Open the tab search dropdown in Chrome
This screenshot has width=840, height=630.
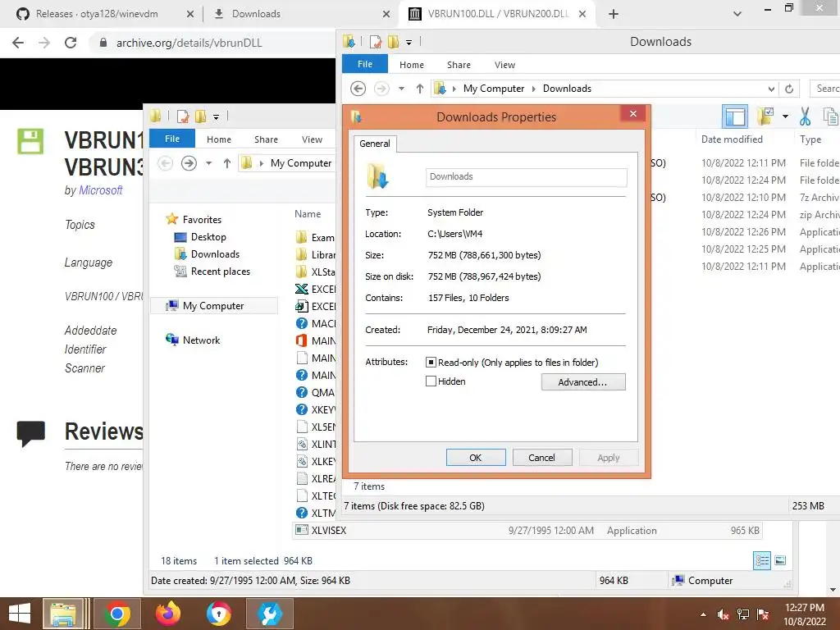pyautogui.click(x=737, y=14)
